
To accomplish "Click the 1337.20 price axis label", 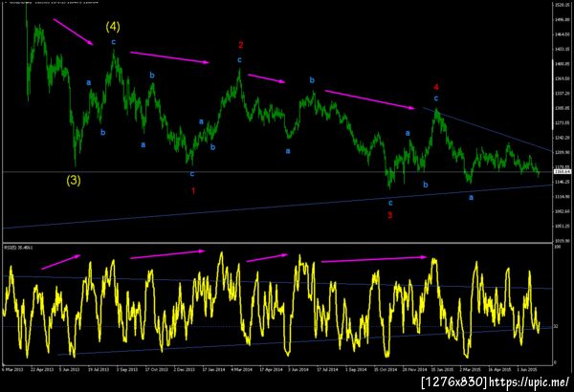I will tap(563, 94).
